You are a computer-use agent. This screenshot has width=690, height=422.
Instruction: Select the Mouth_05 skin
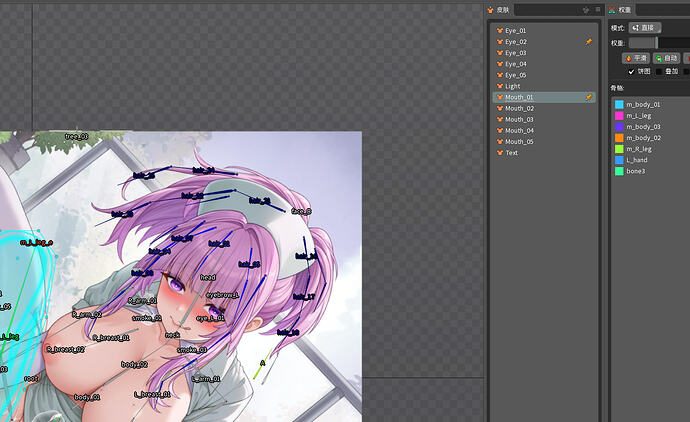click(544, 142)
